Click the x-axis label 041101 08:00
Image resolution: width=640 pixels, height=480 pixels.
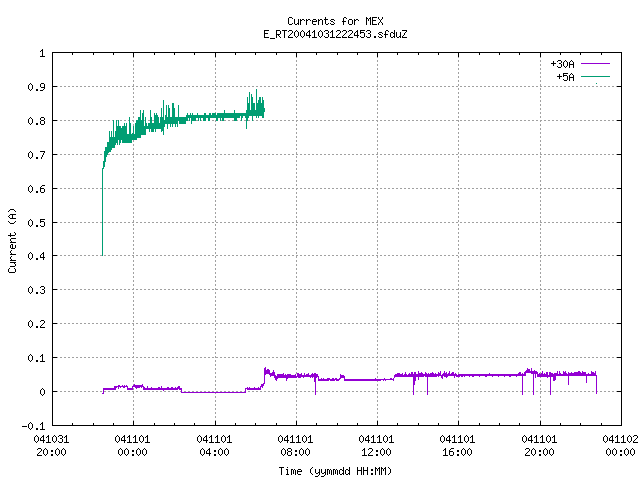coord(295,446)
